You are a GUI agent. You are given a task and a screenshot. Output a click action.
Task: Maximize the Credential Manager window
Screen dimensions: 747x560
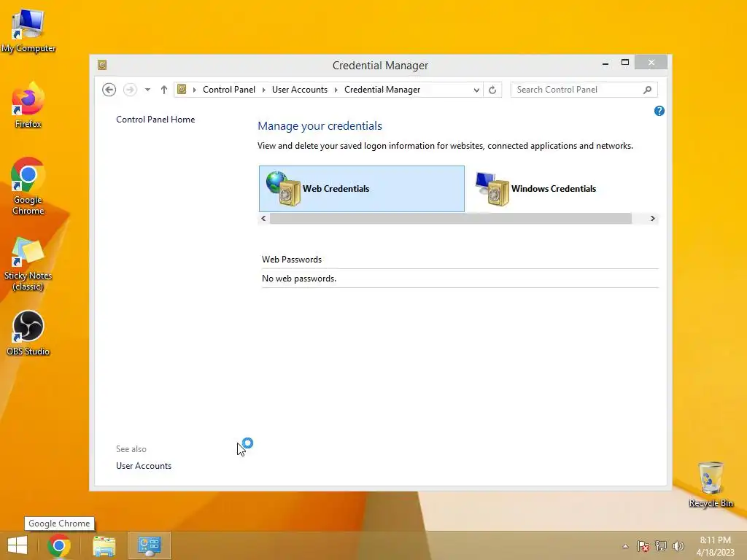point(625,63)
